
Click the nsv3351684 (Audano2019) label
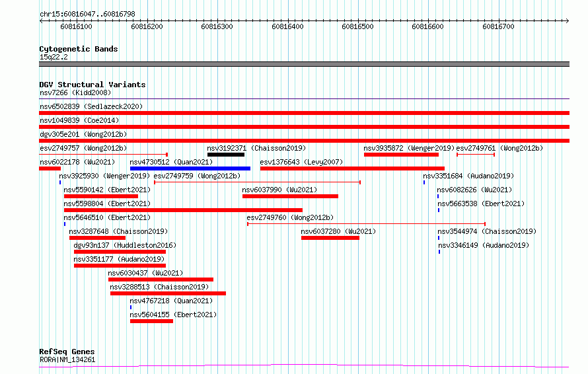[x=468, y=176]
